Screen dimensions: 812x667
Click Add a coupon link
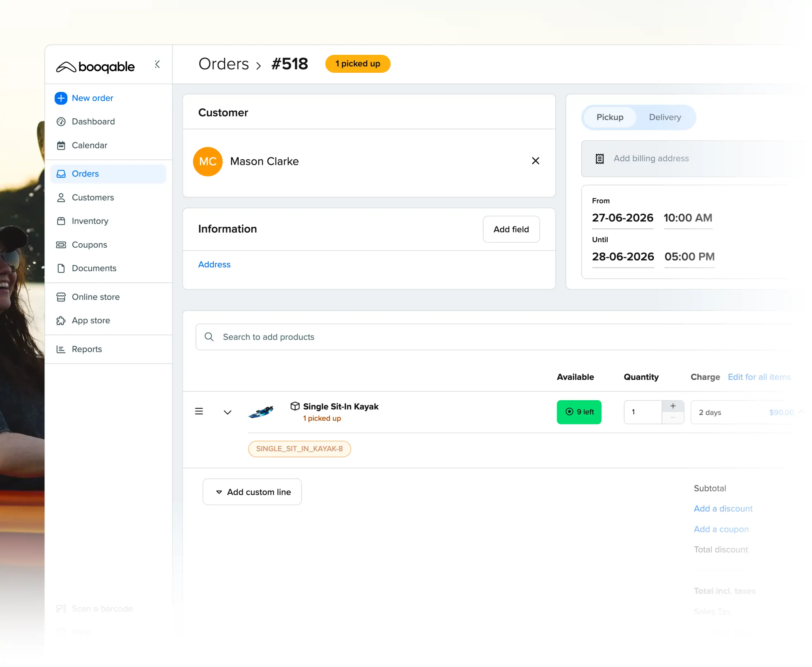(x=721, y=529)
